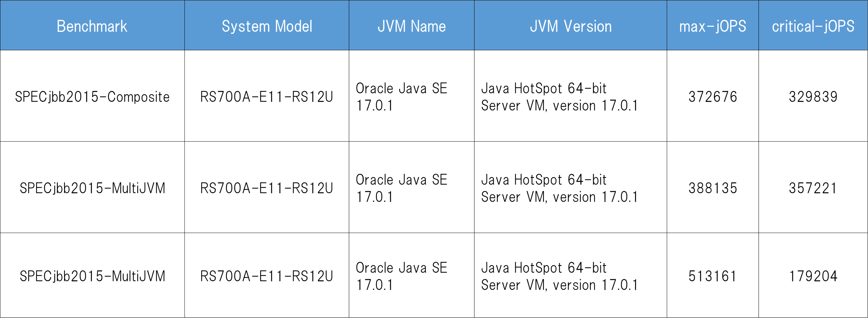Screen dimensions: 868x318
Task: Click the critical-jOPS value 329839
Action: (813, 97)
